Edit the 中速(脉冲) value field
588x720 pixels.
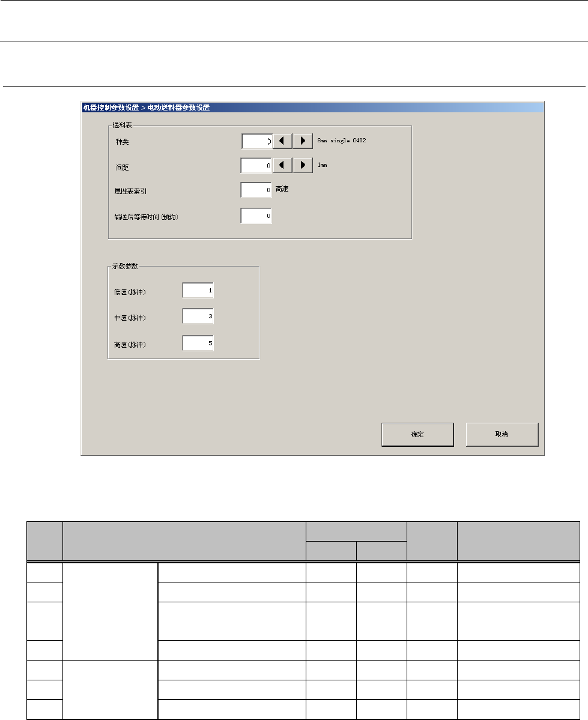point(198,316)
